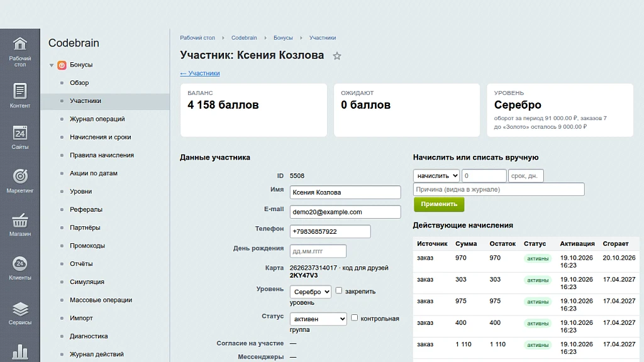
Task: Open the Маркетинг target icon
Action: pyautogui.click(x=19, y=177)
